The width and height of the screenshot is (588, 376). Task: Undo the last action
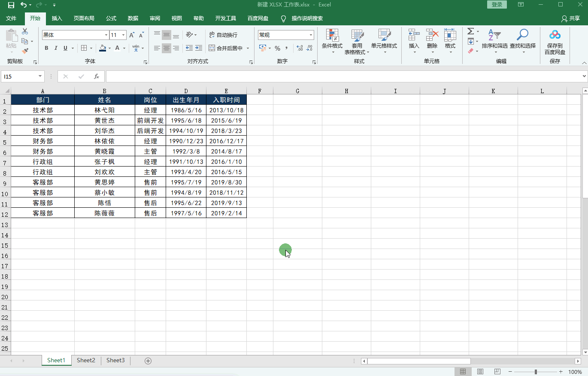coord(24,5)
